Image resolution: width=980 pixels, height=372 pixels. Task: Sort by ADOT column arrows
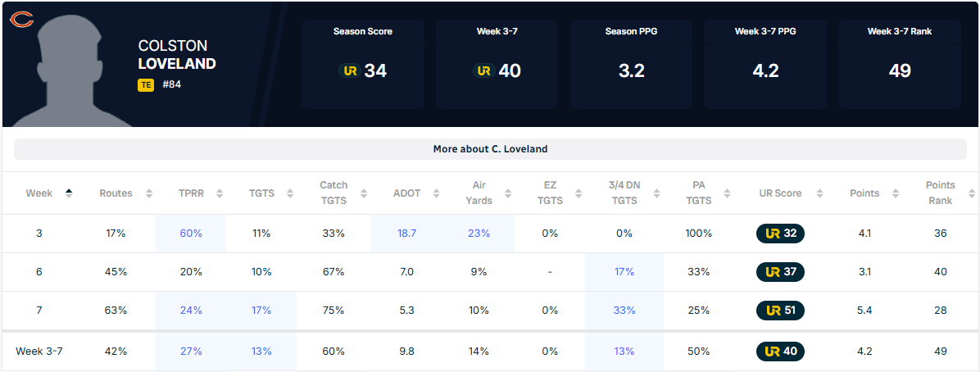click(x=437, y=193)
